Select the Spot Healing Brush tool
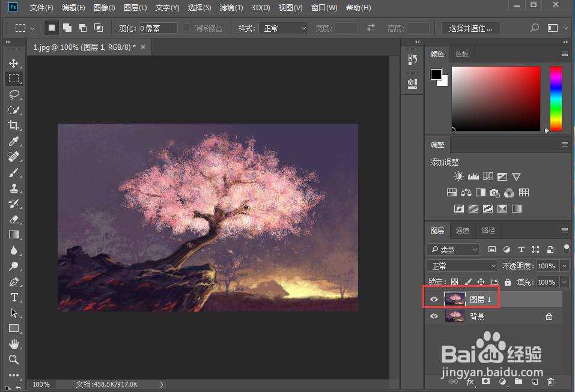This screenshot has height=392, width=575. pos(14,157)
